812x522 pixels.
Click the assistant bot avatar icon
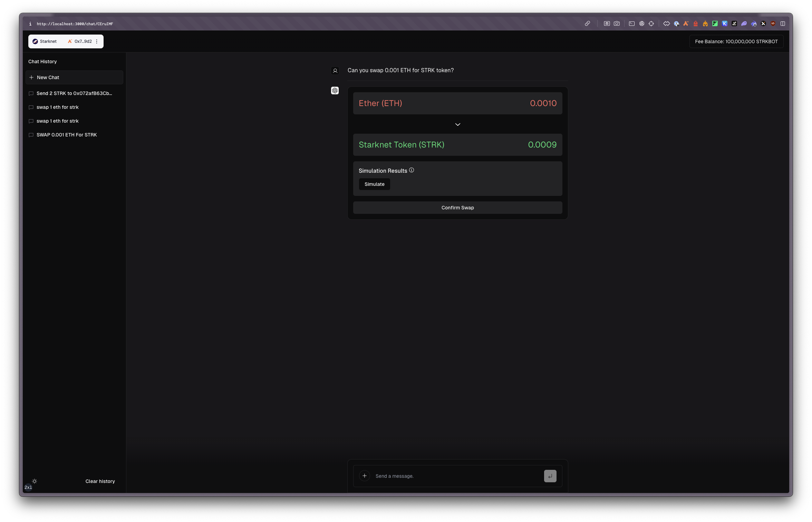(335, 91)
